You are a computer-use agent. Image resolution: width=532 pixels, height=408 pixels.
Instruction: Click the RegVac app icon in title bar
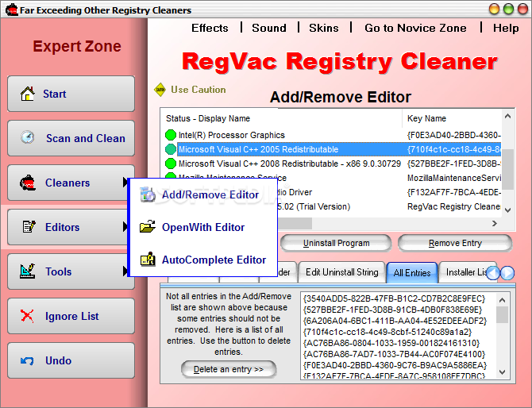[x=12, y=10]
